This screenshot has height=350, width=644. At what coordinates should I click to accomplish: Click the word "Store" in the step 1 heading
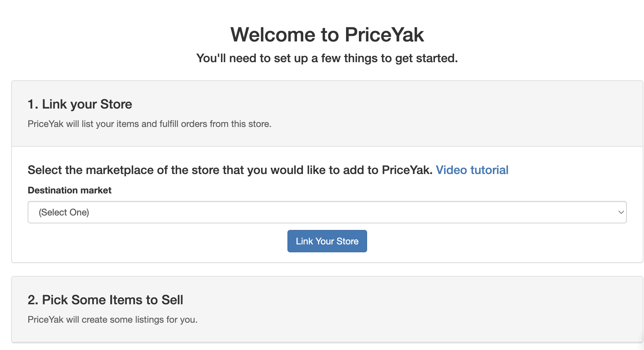(116, 104)
